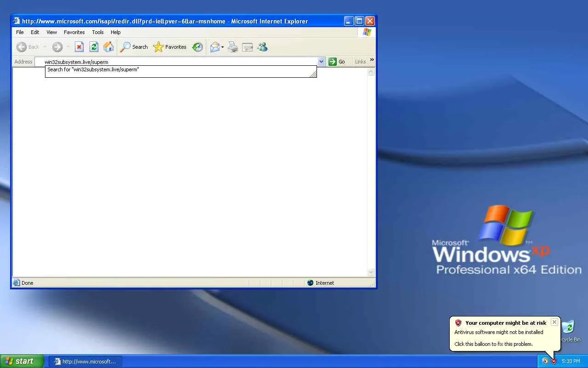This screenshot has height=368, width=588.
Task: Click the page scrollbar down arrow
Action: (x=371, y=272)
